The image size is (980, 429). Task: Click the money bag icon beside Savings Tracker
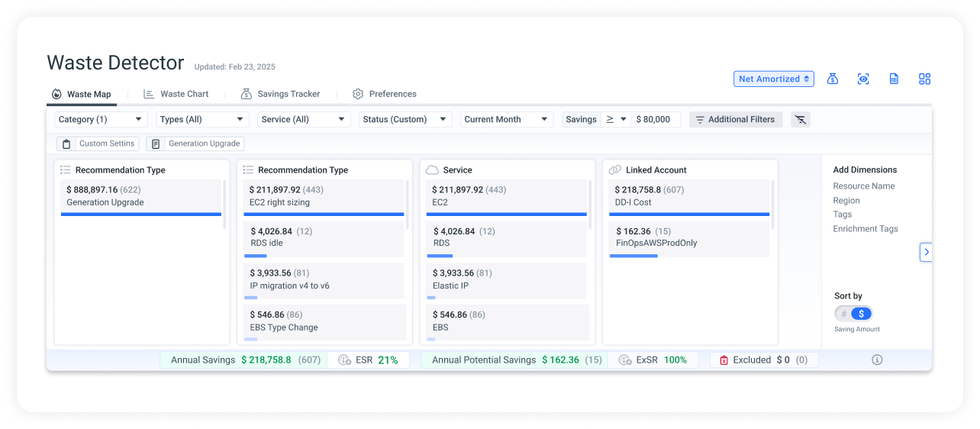pos(246,94)
